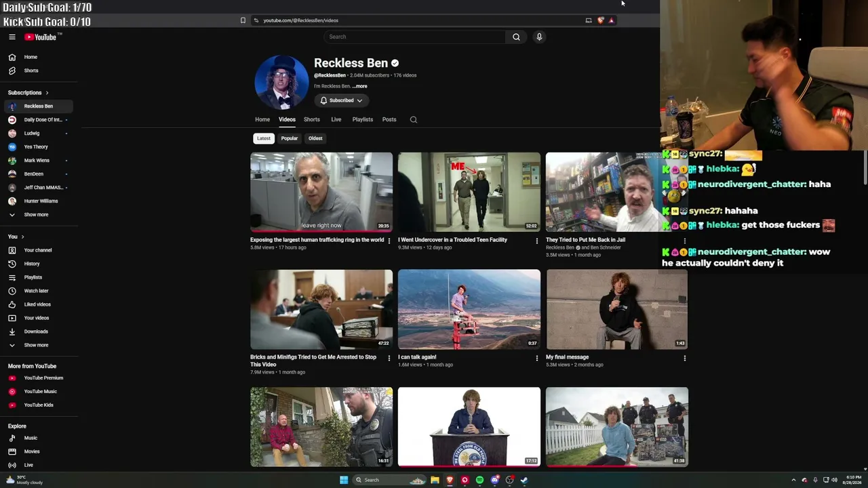
Task: Open Watch later list
Action: 38,291
